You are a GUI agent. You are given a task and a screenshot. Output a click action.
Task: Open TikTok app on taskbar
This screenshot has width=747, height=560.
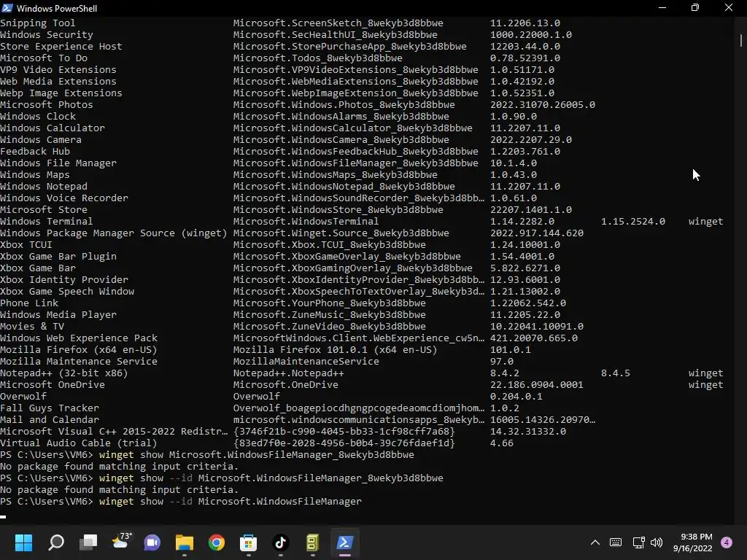tap(280, 542)
